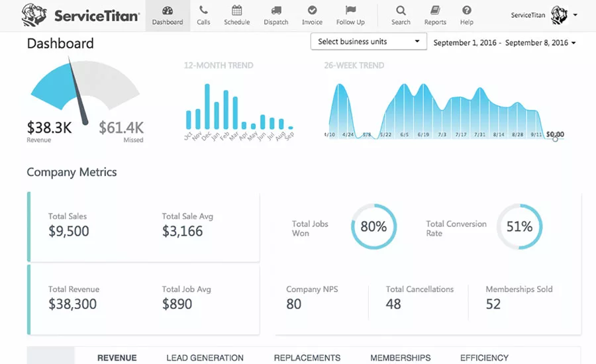Open the Dispatch truck icon

click(276, 11)
